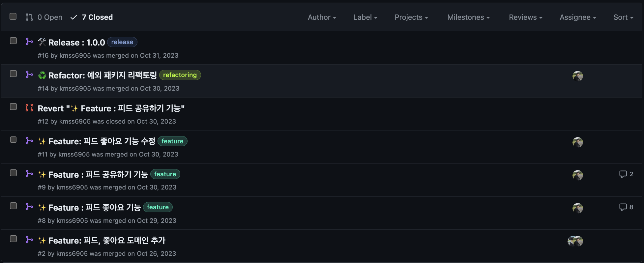Open the Author filter dropdown

click(322, 17)
